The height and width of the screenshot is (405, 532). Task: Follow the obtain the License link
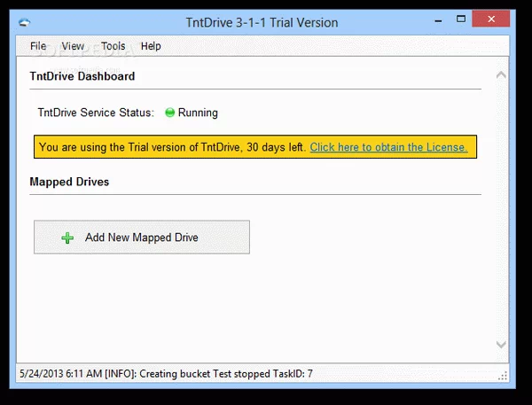389,147
